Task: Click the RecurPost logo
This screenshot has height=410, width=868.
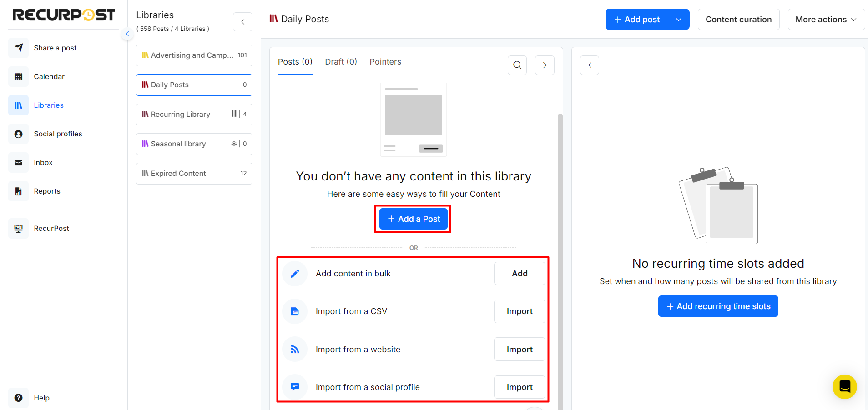Action: pos(64,15)
